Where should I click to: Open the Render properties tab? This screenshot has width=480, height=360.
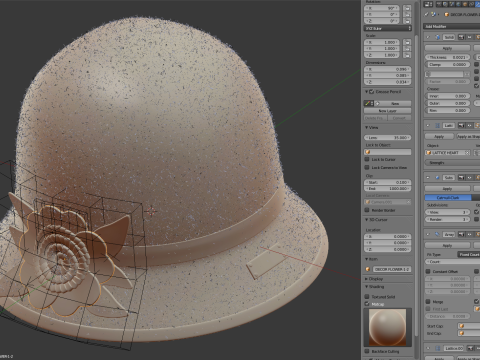[439, 4]
